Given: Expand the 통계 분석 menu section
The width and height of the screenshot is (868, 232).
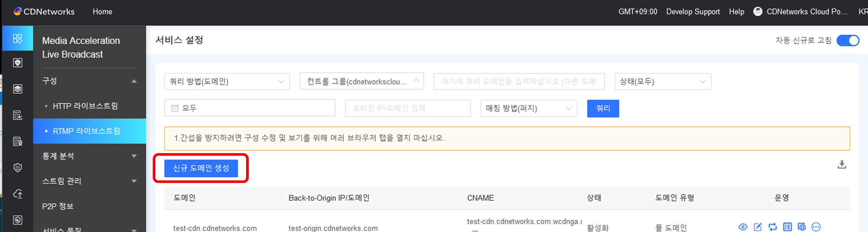Looking at the screenshot, I should pos(89,156).
